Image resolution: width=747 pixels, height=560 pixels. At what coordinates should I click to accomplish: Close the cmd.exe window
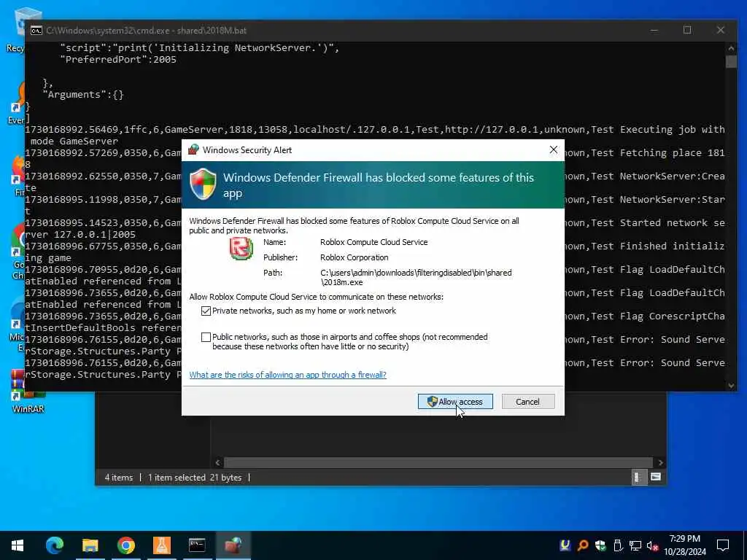(x=720, y=30)
